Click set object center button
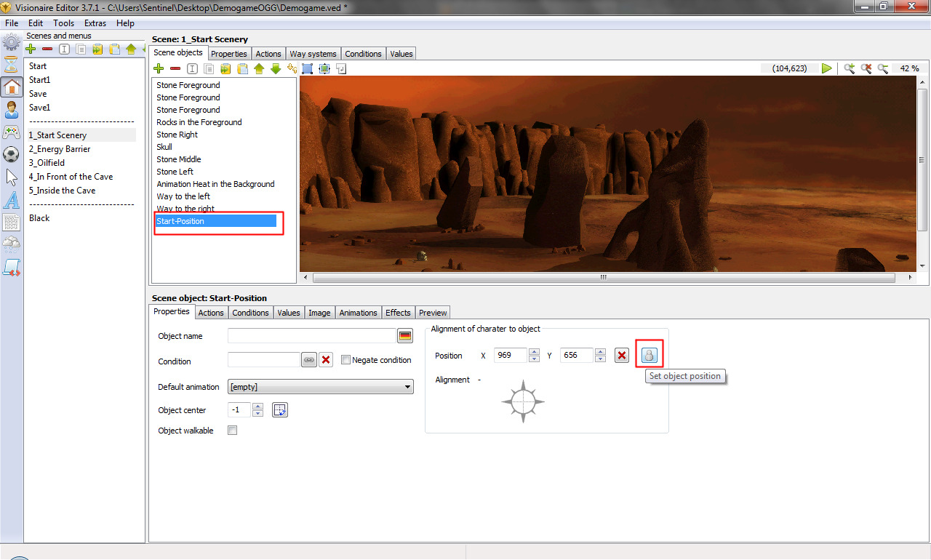 (280, 410)
